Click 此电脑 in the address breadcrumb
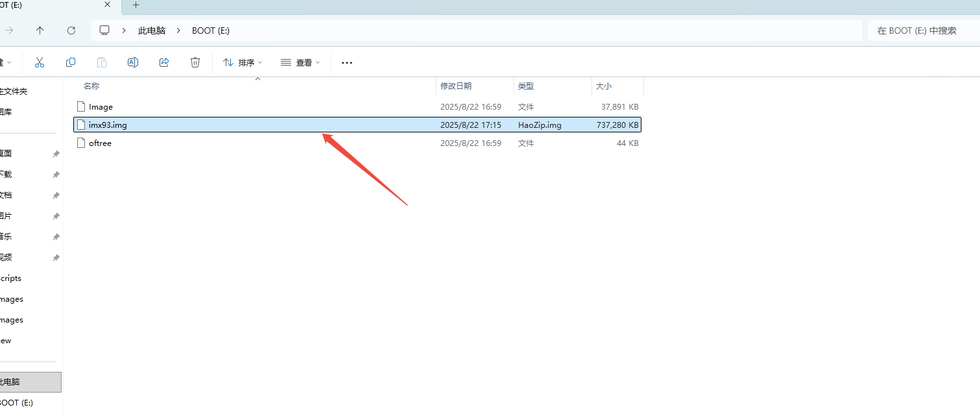This screenshot has height=414, width=980. click(152, 30)
